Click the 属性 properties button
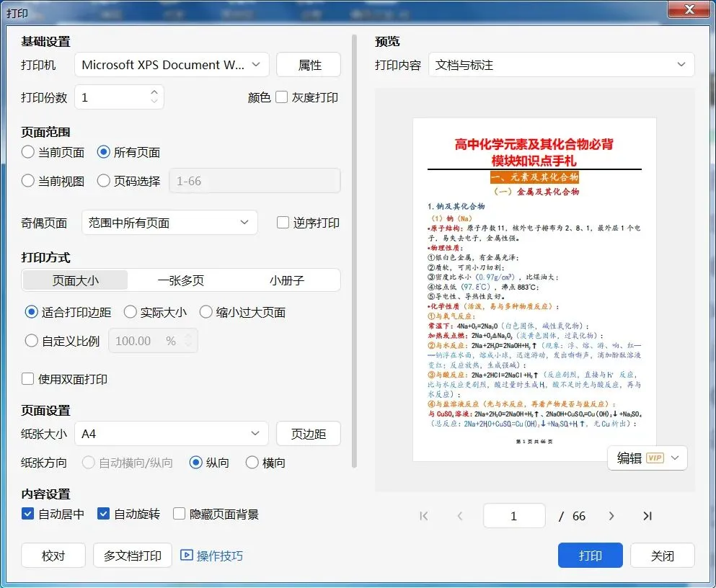Viewport: 716px width, 588px height. click(309, 65)
